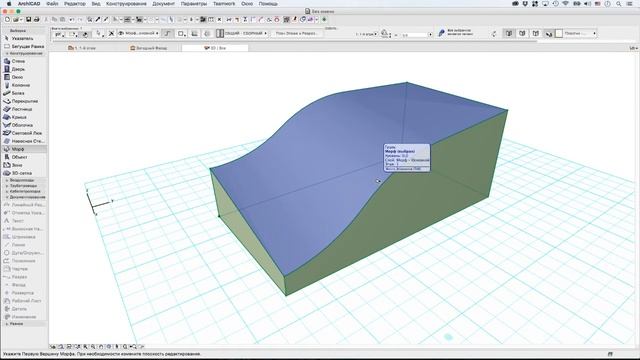This screenshot has width=640, height=360.
Task: Open the Apple menu
Action: coord(9,4)
